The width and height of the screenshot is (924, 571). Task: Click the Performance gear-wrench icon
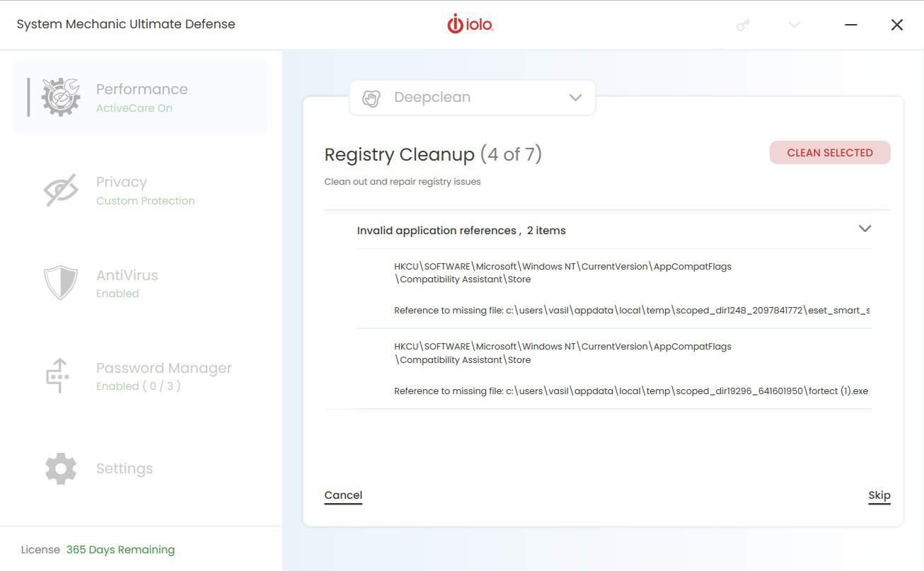[61, 98]
